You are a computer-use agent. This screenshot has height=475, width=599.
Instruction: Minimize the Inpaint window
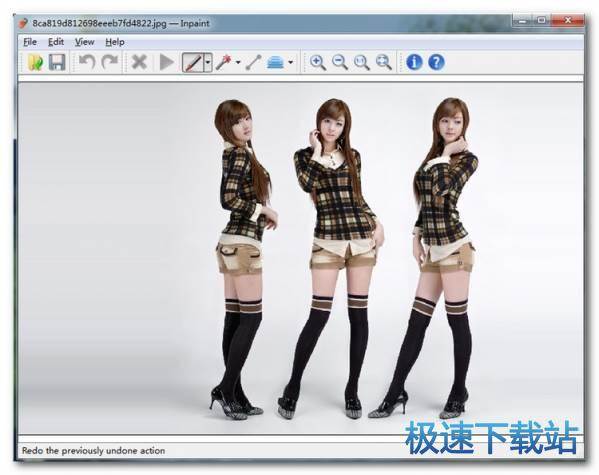523,20
